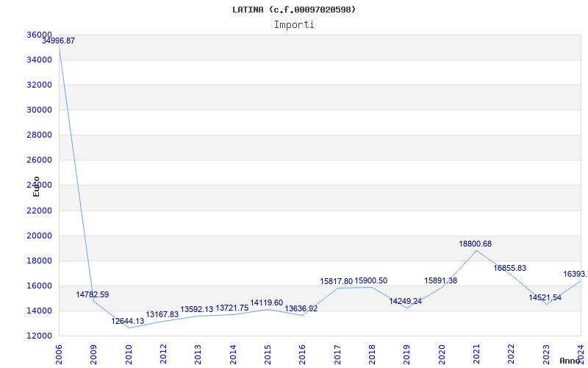Select the y-axis value 20000

tap(40, 236)
